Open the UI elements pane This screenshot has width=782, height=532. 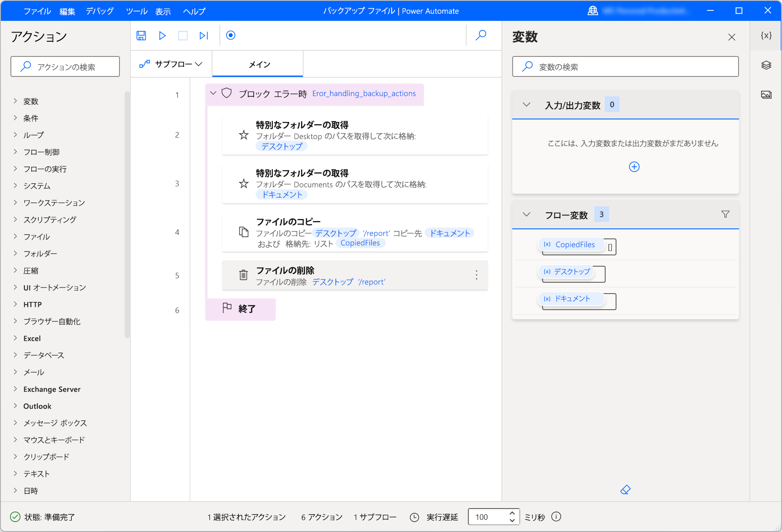click(766, 65)
